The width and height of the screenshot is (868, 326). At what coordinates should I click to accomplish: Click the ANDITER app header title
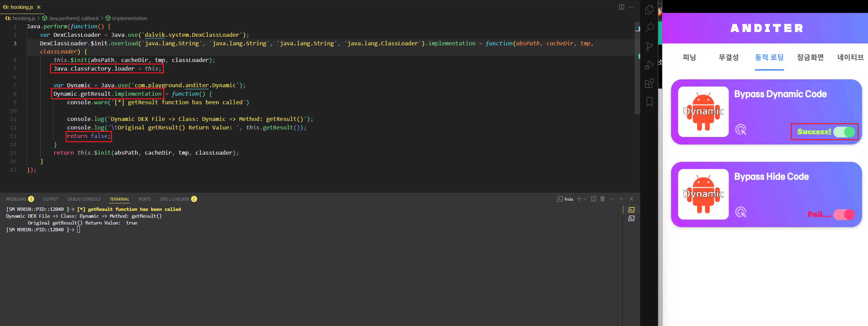point(767,28)
